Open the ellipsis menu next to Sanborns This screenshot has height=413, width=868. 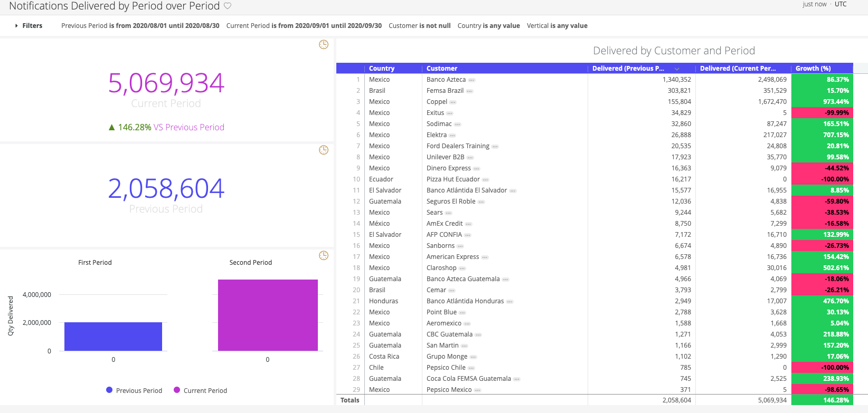(460, 246)
